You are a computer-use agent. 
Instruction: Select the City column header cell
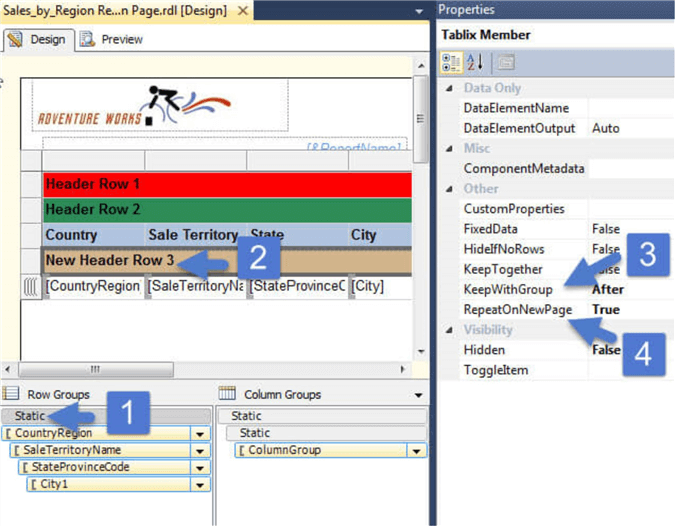(380, 235)
